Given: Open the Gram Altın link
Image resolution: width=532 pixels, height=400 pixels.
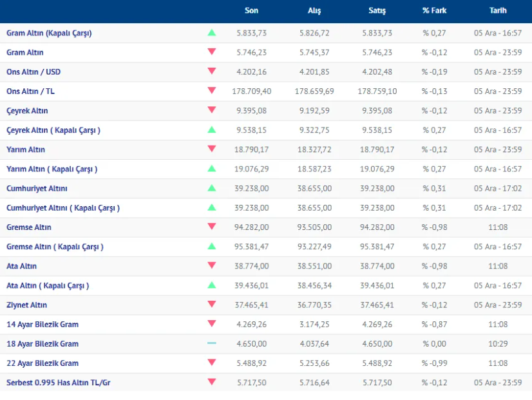Looking at the screenshot, I should (x=25, y=53).
